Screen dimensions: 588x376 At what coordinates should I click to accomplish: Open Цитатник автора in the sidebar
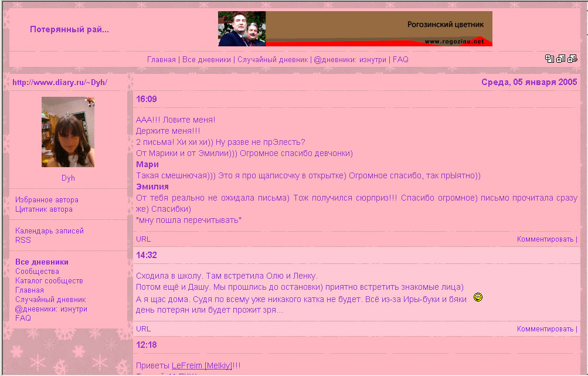click(x=44, y=209)
